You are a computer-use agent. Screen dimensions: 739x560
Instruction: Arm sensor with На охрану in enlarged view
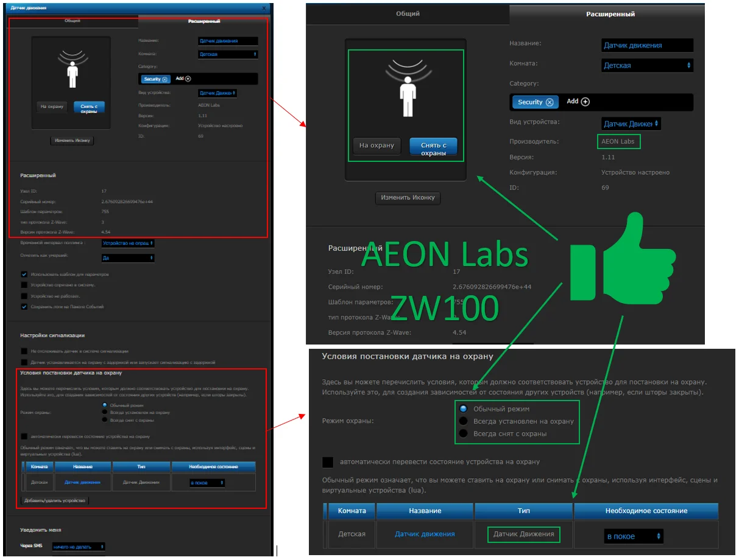pos(378,145)
